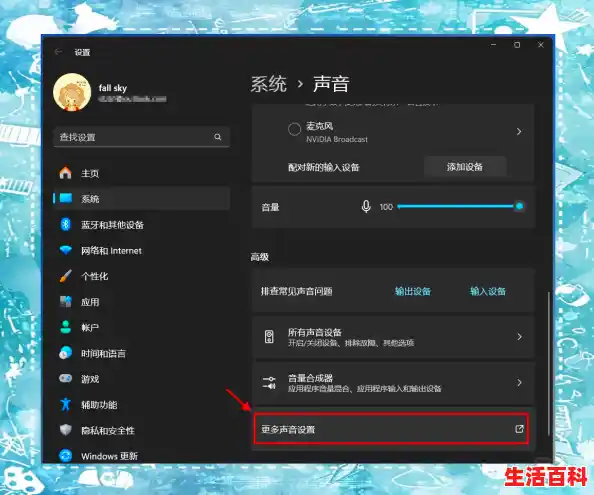The image size is (594, 495).
Task: Open the 所有声音设备 row
Action: pos(393,337)
